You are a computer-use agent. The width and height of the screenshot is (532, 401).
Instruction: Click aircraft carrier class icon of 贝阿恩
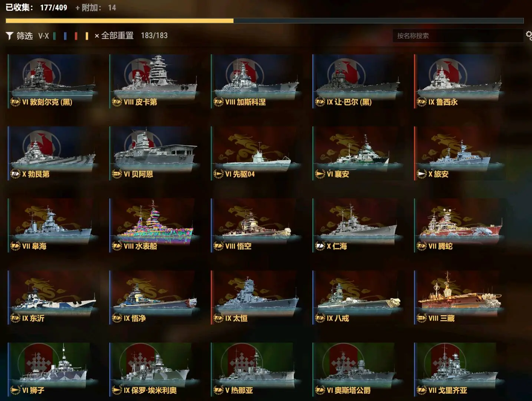pyautogui.click(x=117, y=174)
